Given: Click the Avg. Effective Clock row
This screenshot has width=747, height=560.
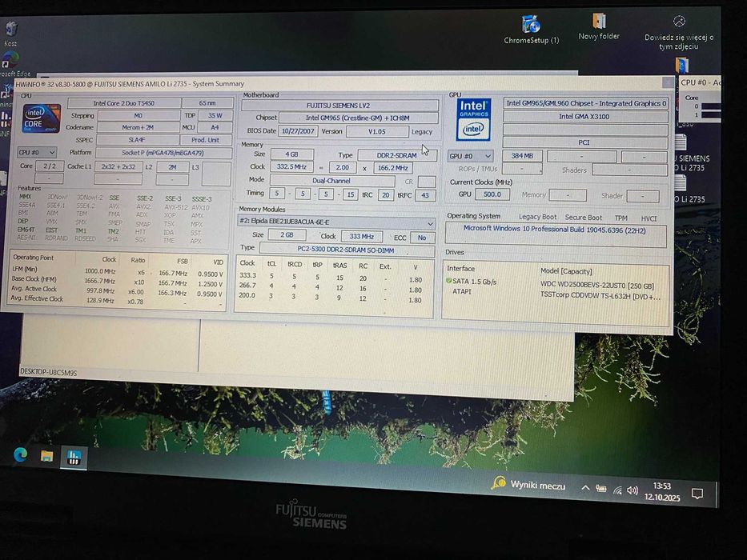Looking at the screenshot, I should click(x=117, y=300).
